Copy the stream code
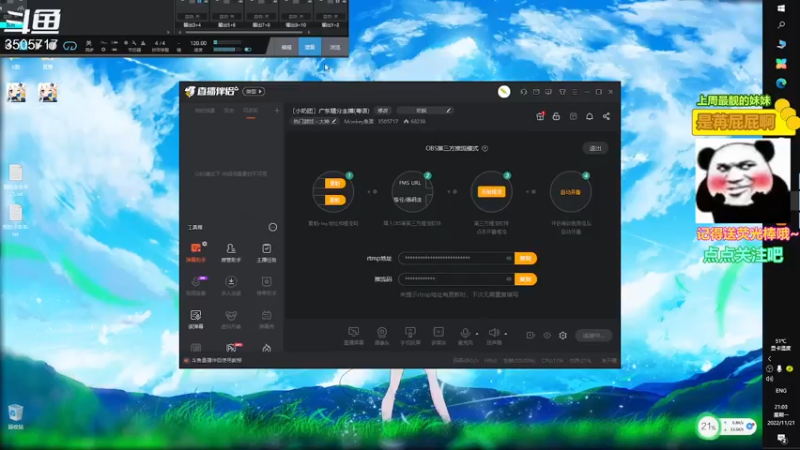This screenshot has height=450, width=800. tap(526, 279)
